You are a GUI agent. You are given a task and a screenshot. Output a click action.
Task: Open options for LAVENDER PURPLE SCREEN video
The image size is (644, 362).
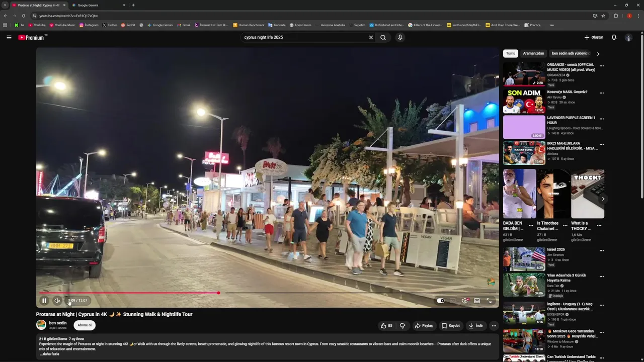(x=602, y=119)
